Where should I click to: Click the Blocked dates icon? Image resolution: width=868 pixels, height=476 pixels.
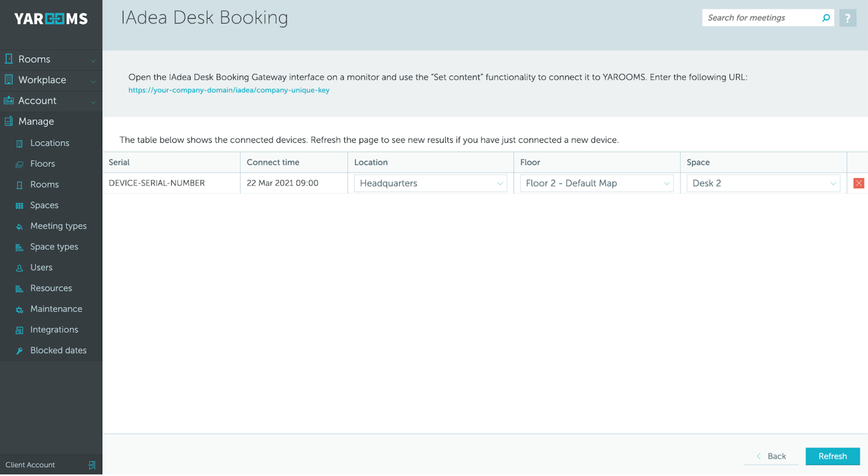20,351
